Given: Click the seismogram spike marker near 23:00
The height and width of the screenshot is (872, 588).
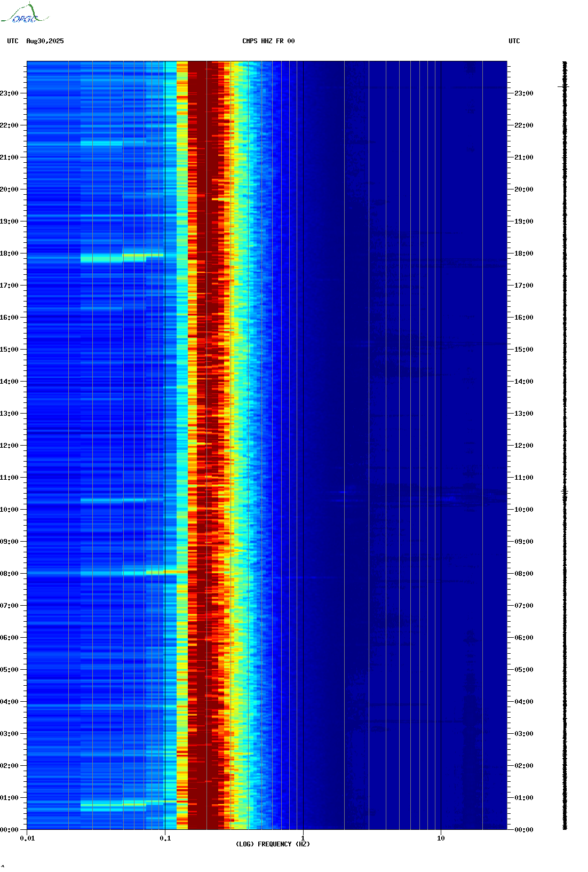Looking at the screenshot, I should (564, 86).
